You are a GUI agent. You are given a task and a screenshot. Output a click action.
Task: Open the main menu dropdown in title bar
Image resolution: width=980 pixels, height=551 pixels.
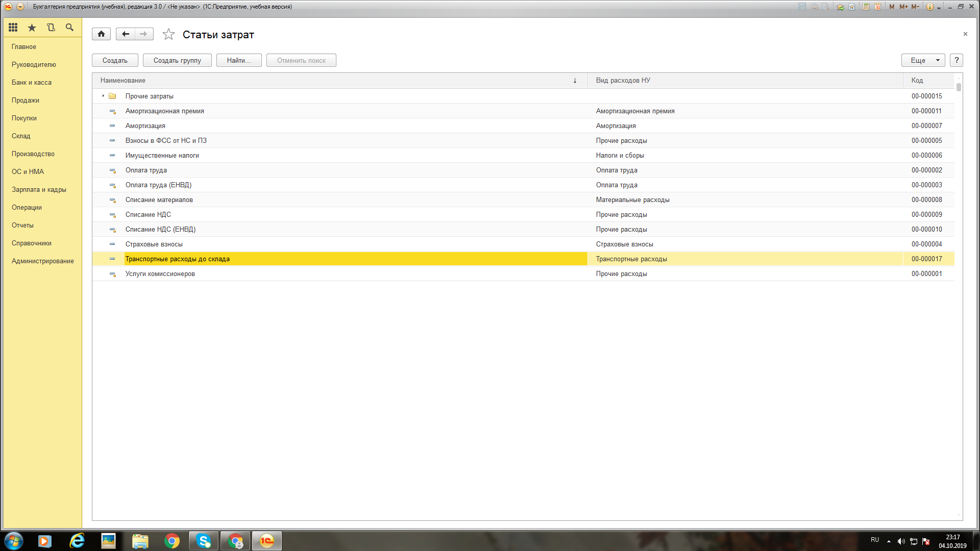(x=20, y=7)
